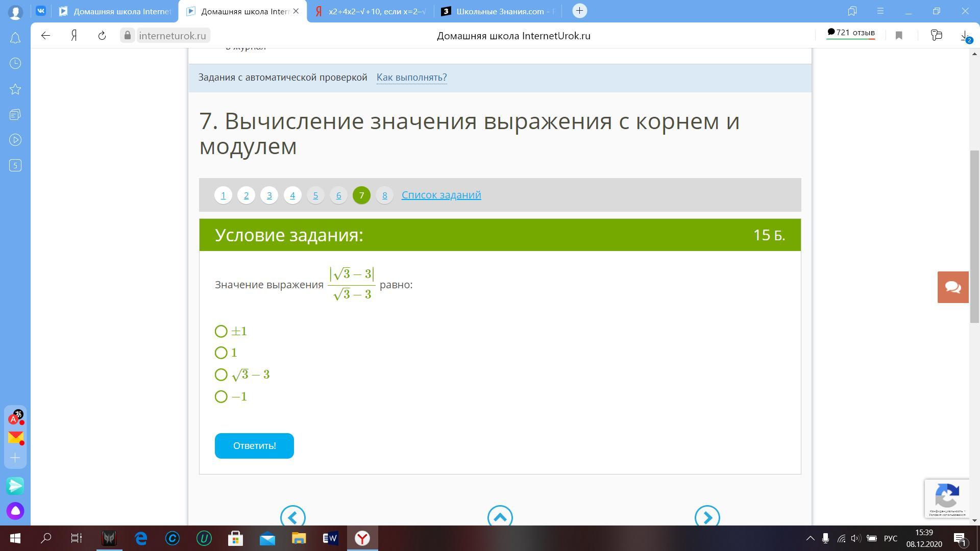This screenshot has height=551, width=980.
Task: Choose the −1 answer option
Action: (x=221, y=397)
